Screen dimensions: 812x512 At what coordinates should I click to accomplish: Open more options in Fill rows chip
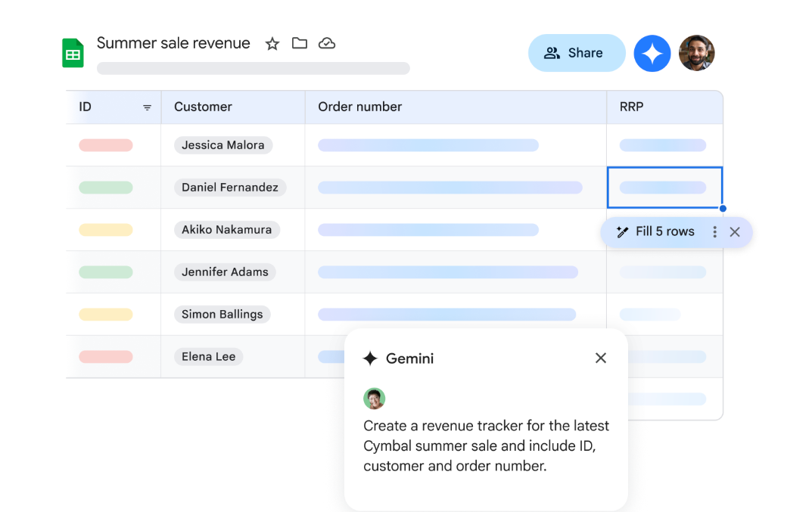click(x=714, y=232)
